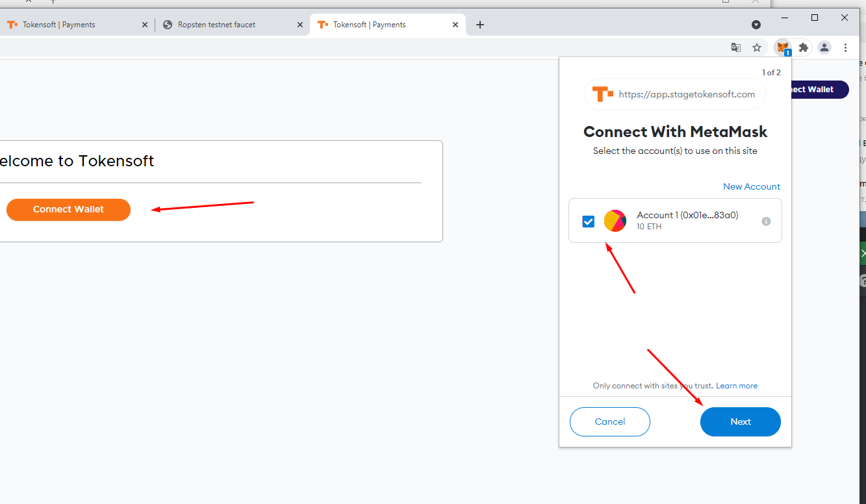Close the first Tokensoft Payments tab
The width and height of the screenshot is (866, 504).
[145, 25]
